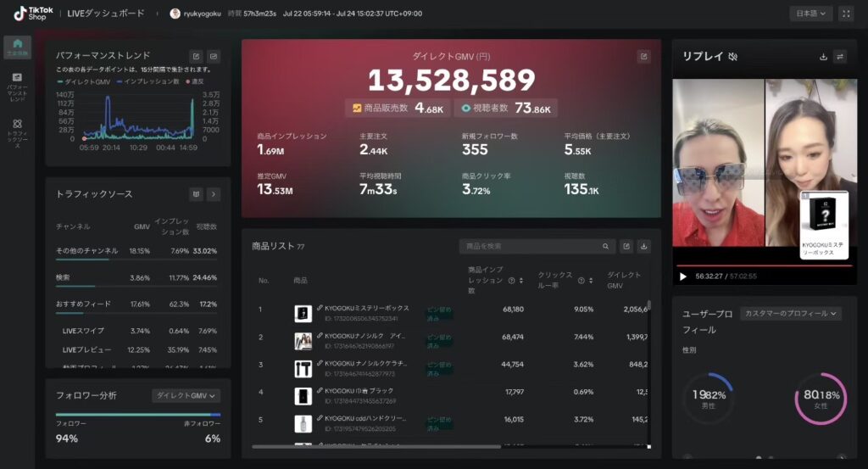Click the TikTok Shop logo
Image resolution: width=868 pixels, height=469 pixels.
[33, 14]
